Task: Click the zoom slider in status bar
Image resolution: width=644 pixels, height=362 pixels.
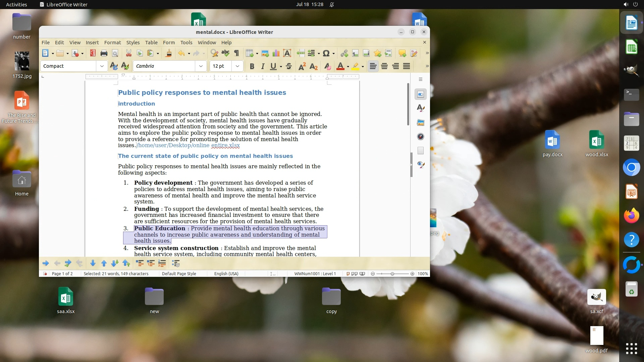Action: coord(392,274)
